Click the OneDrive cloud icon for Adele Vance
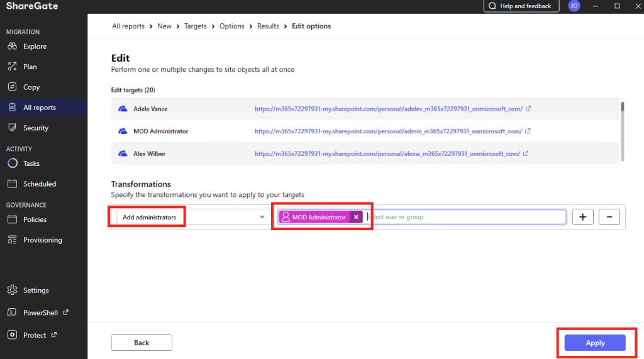The image size is (644, 359). [123, 109]
